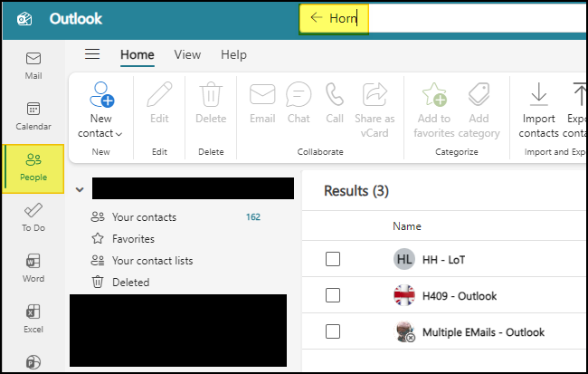
Task: Toggle the hamburger navigation pane button
Action: click(x=92, y=54)
